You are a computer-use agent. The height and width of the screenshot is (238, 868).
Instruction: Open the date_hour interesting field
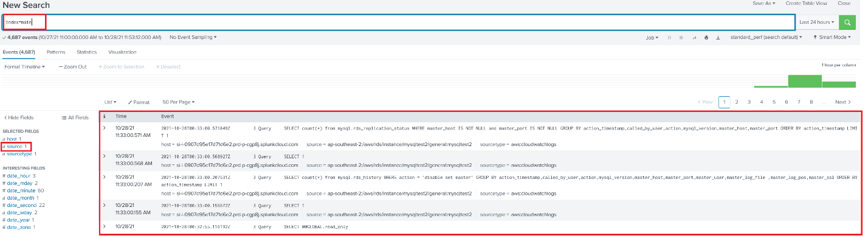coord(19,175)
